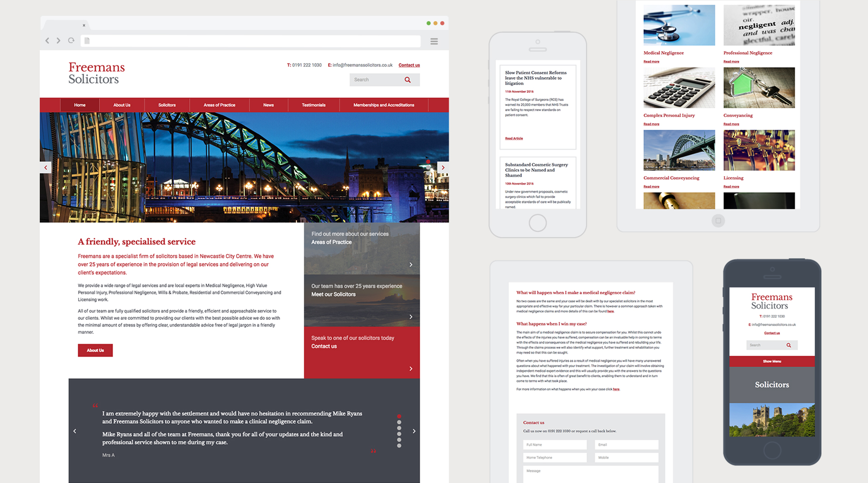This screenshot has height=483, width=868.
Task: Click the Durham cathedral image on the dark phone
Action: pyautogui.click(x=772, y=420)
